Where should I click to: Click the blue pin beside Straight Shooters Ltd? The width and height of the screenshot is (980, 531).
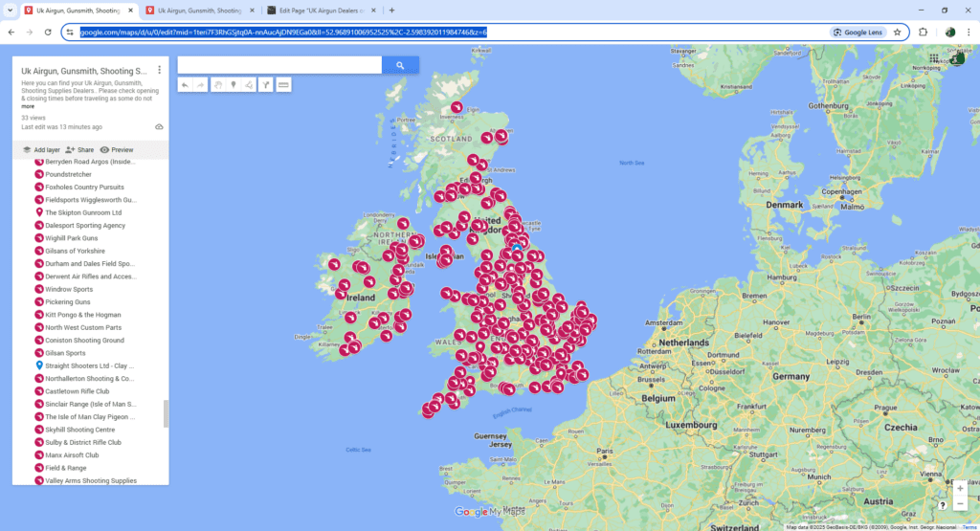tap(38, 365)
